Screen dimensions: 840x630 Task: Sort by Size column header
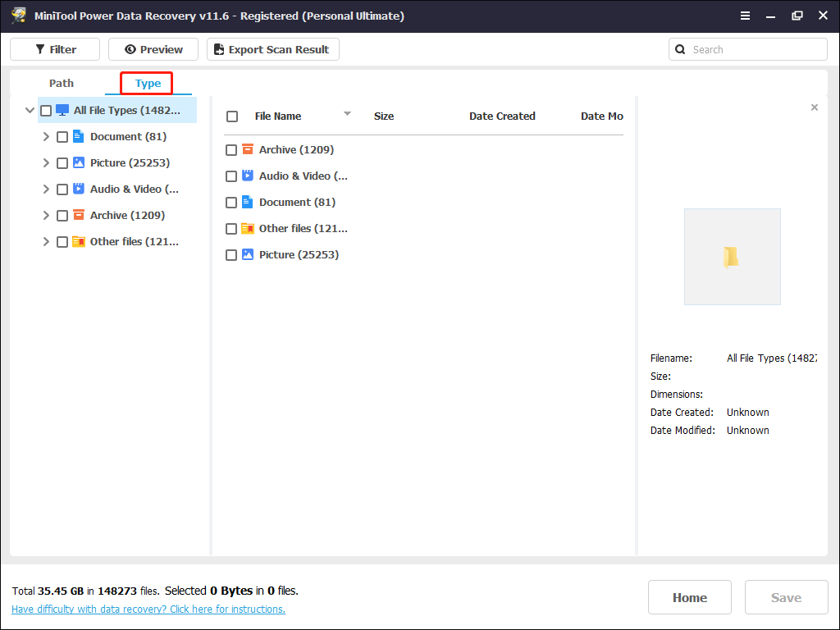click(384, 116)
